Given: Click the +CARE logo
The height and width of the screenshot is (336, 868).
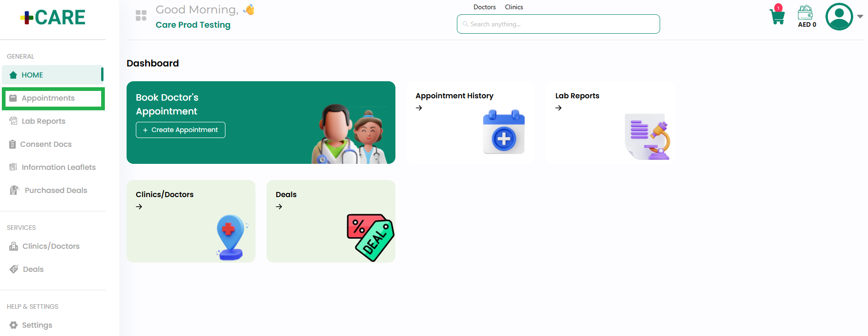Looking at the screenshot, I should [x=53, y=18].
